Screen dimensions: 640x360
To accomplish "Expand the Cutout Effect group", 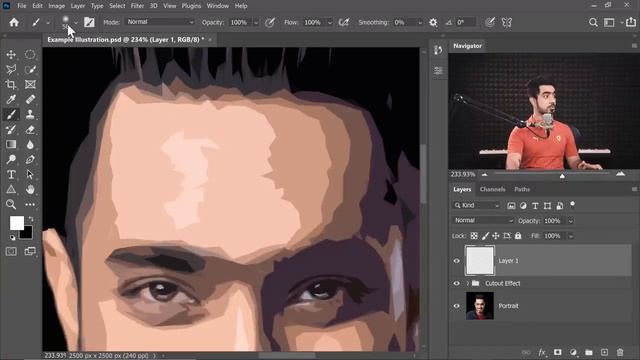I will (x=467, y=283).
